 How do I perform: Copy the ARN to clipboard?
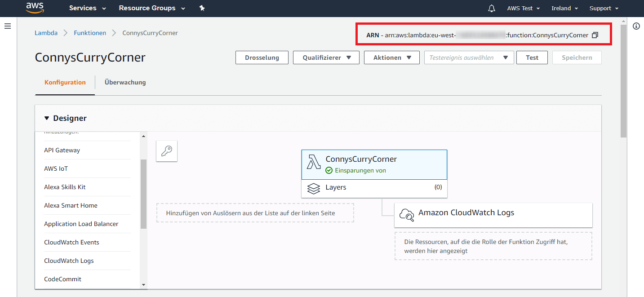595,35
